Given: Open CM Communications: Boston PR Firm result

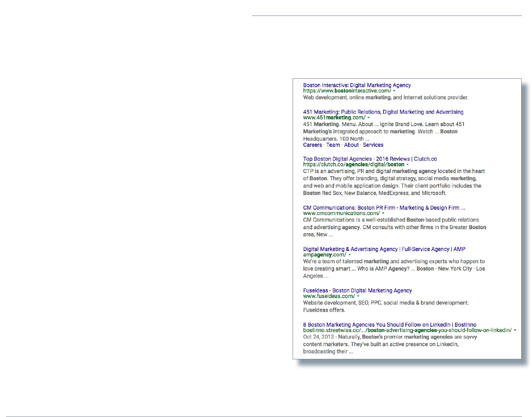Looking at the screenshot, I should [384, 208].
